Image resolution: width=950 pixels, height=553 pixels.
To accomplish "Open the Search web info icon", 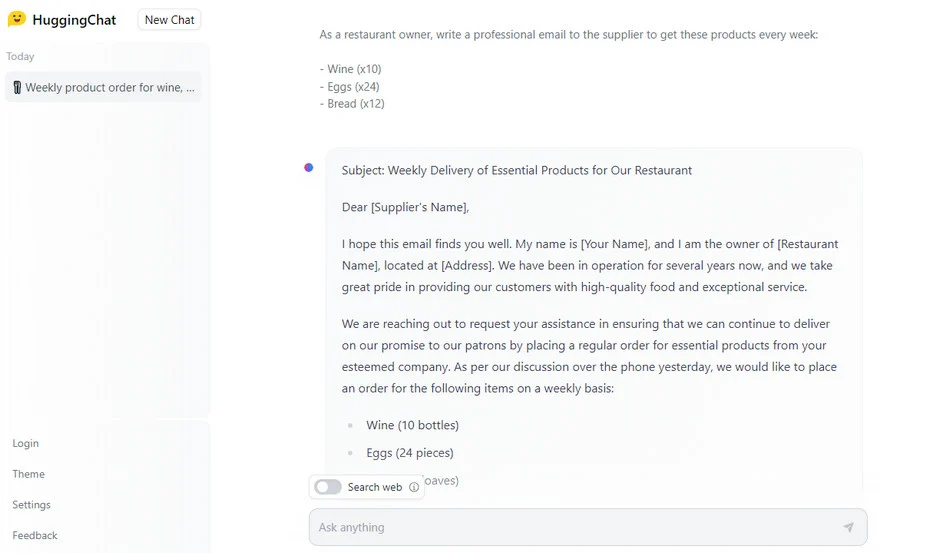I will 414,487.
